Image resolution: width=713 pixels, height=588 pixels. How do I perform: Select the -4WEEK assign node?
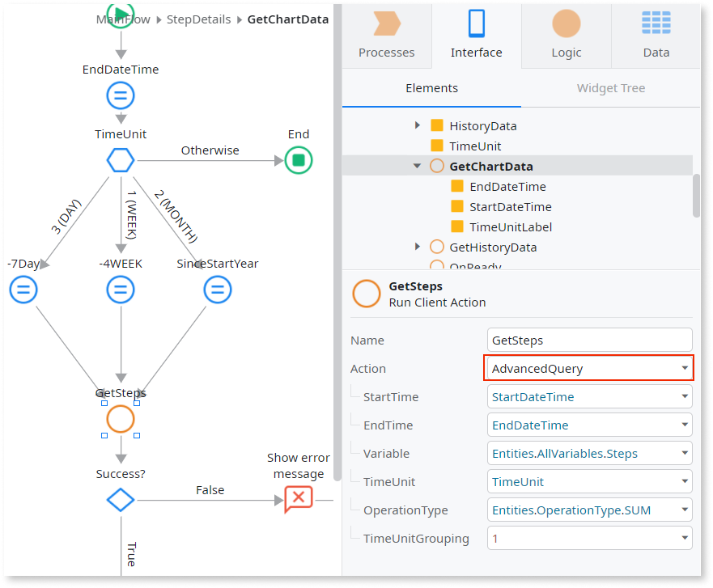pyautogui.click(x=121, y=289)
